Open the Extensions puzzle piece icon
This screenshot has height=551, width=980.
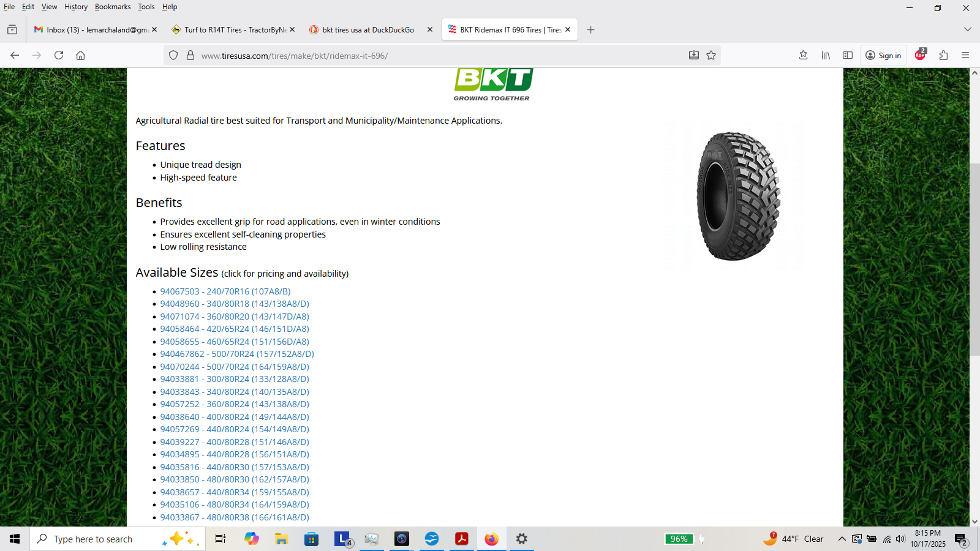(943, 55)
